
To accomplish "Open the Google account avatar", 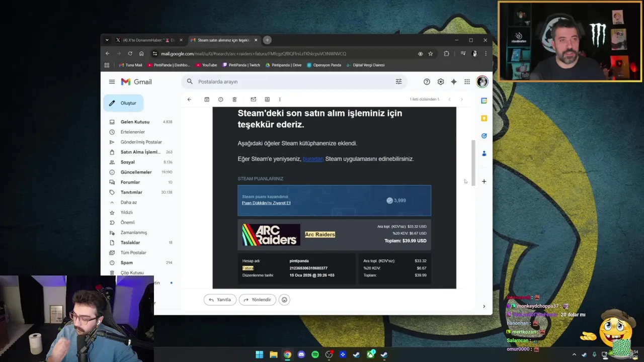I will click(x=482, y=81).
